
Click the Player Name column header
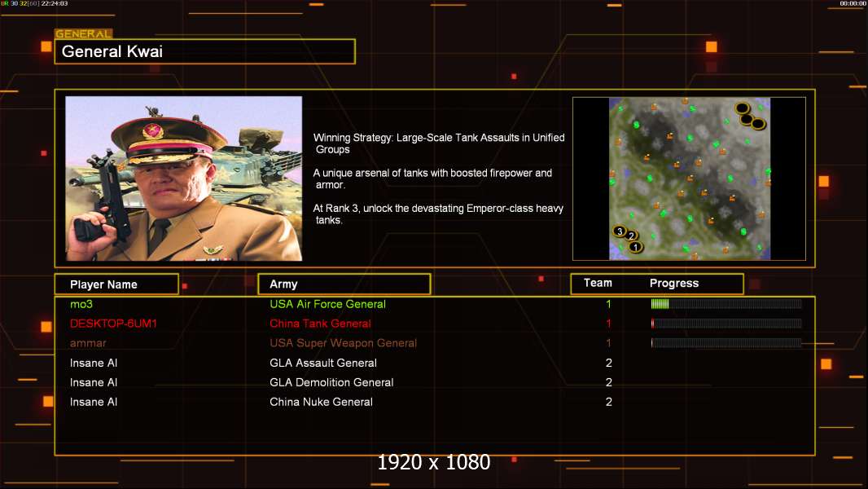pyautogui.click(x=116, y=284)
